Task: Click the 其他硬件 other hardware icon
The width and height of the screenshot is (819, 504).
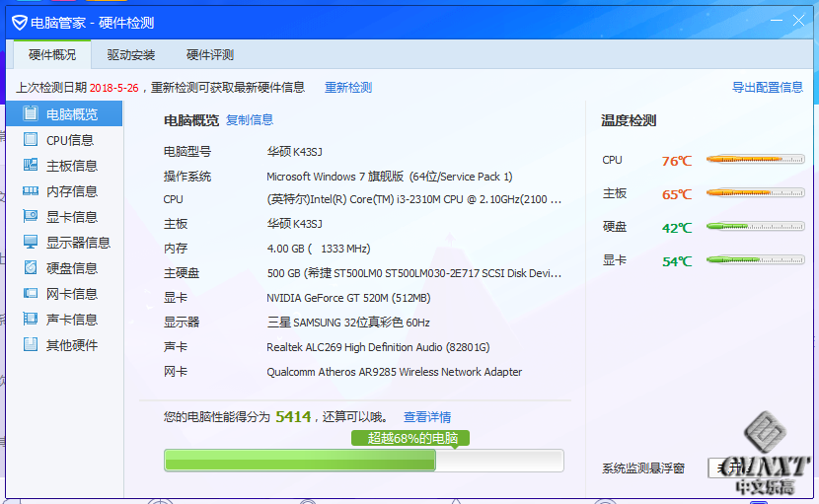Action: click(31, 345)
